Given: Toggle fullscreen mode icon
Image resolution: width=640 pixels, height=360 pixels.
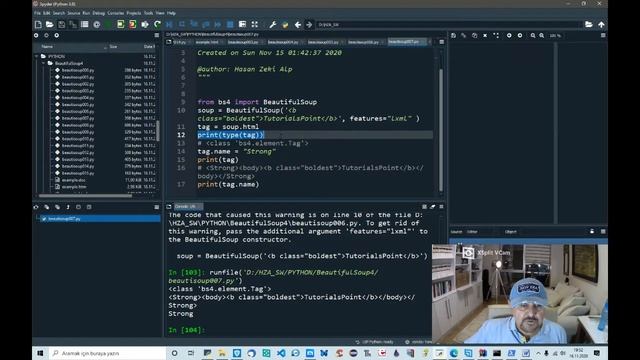Looking at the screenshot, I should (x=254, y=24).
